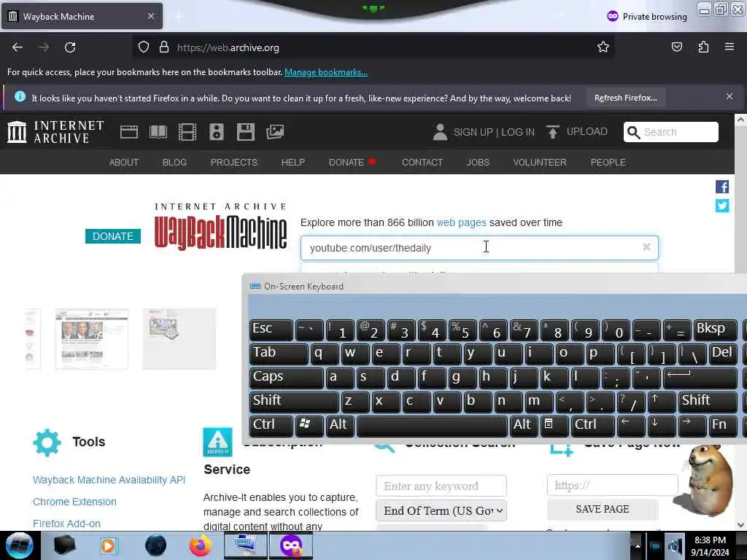Open the Internet Archive Web icon

(128, 132)
